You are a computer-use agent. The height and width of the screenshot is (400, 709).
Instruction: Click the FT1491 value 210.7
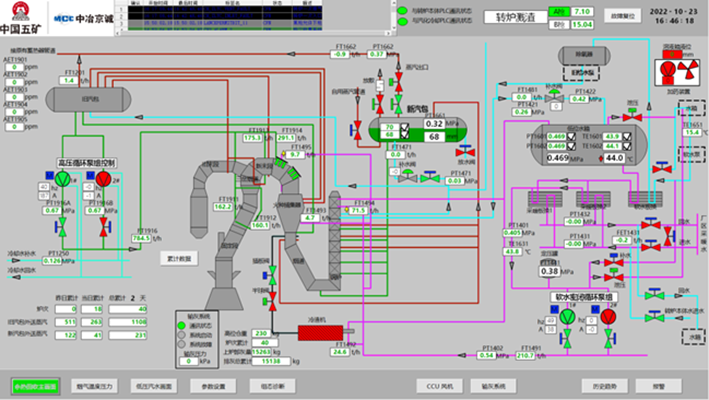[525, 356]
